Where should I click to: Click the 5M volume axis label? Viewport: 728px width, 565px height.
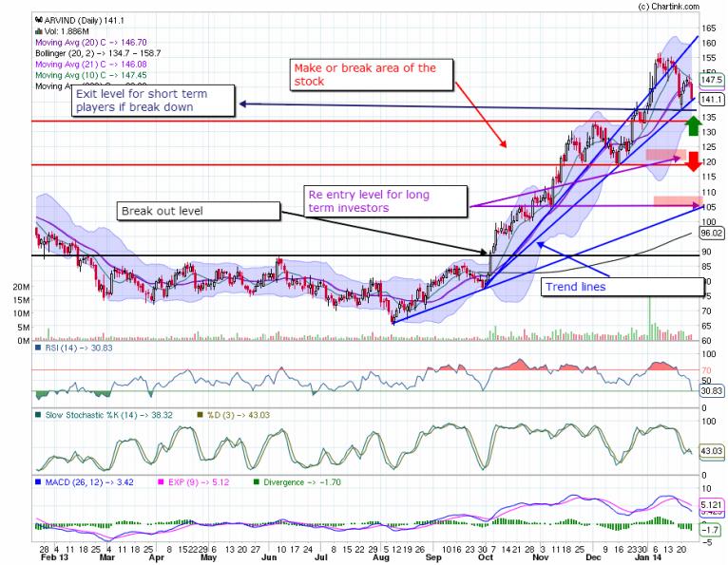click(x=24, y=328)
